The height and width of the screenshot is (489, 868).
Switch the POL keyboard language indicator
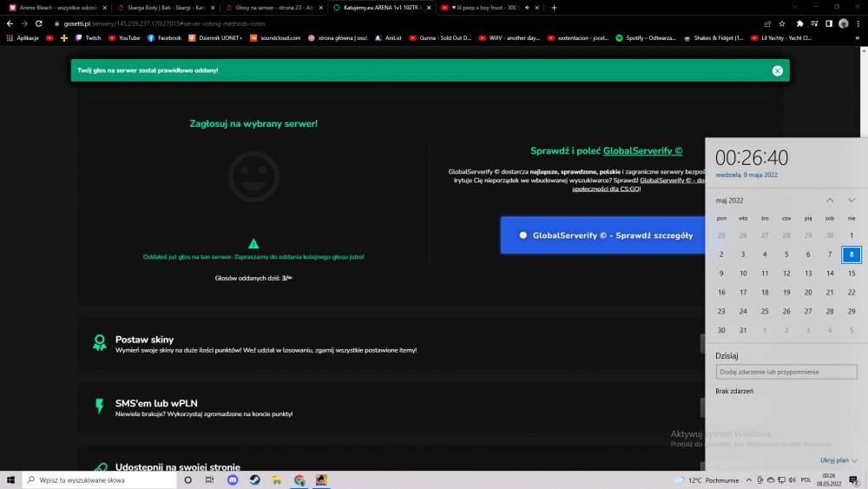(806, 480)
